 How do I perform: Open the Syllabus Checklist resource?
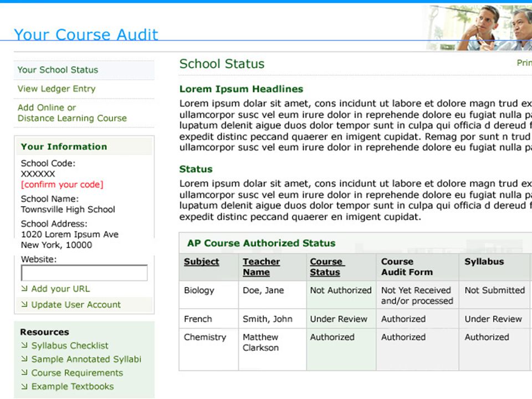(70, 345)
